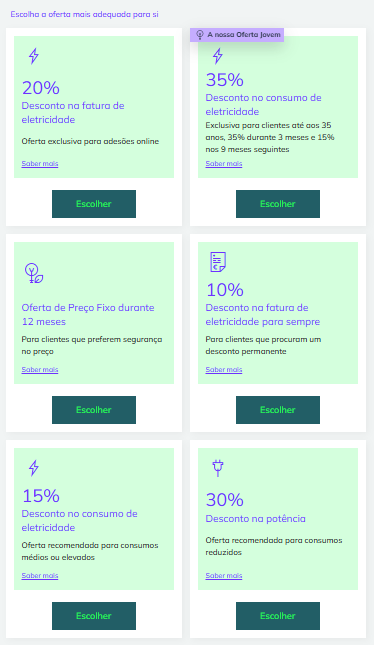The height and width of the screenshot is (645, 374).
Task: Click the lightbulb icon in Oferta Jovem badge
Action: [200, 35]
